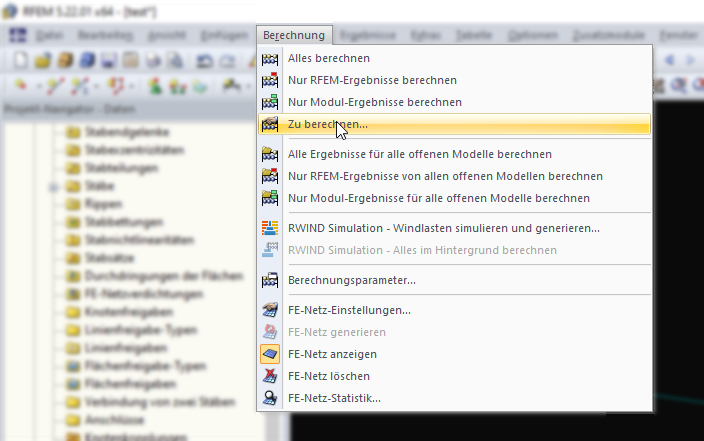
Task: Click the save disk toolbar icon
Action: 108,60
